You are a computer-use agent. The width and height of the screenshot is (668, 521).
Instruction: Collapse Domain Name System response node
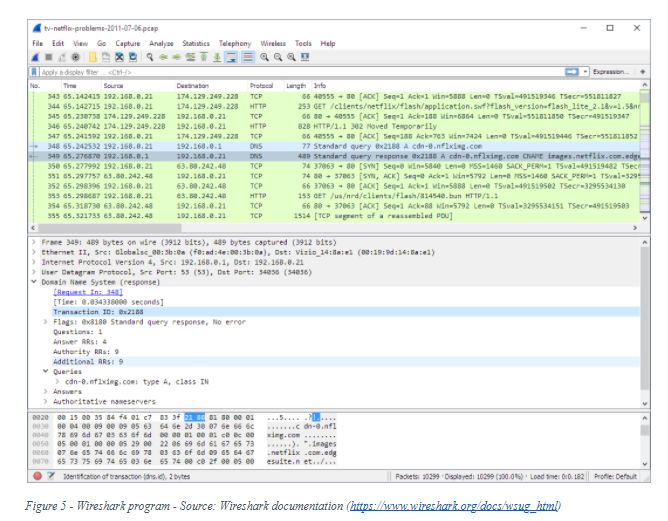click(34, 282)
